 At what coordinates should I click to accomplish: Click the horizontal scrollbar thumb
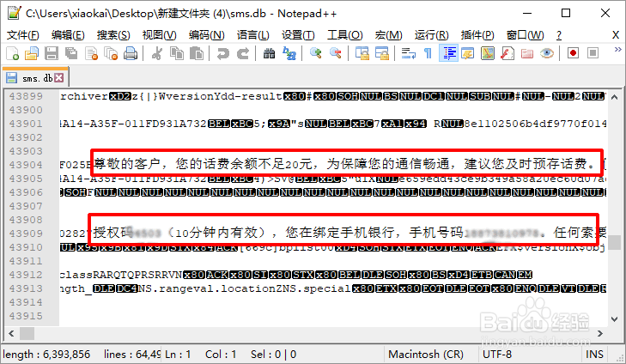coord(27,333)
